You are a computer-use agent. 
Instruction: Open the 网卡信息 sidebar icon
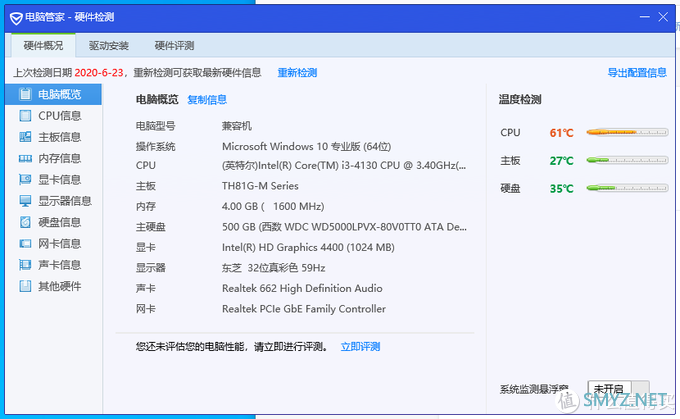(25, 243)
